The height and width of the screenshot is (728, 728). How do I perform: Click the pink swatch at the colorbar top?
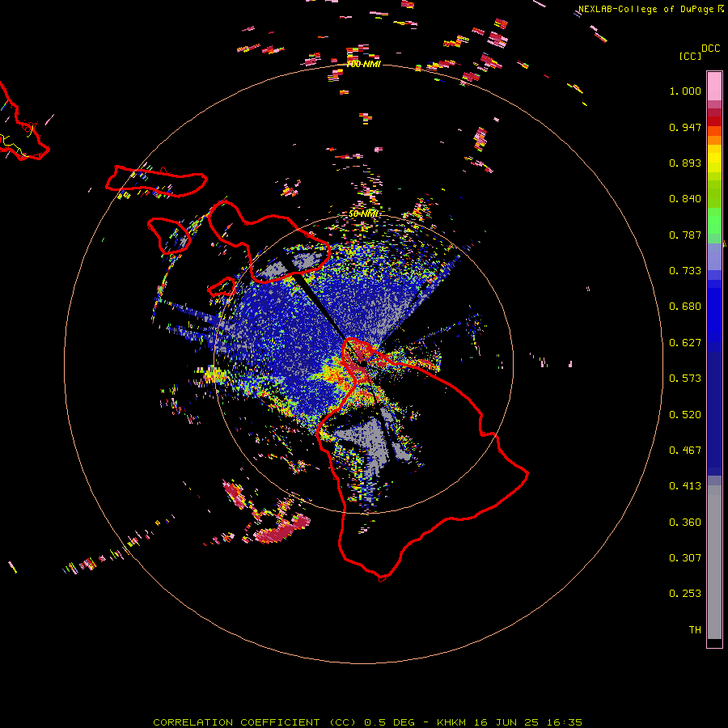[714, 87]
